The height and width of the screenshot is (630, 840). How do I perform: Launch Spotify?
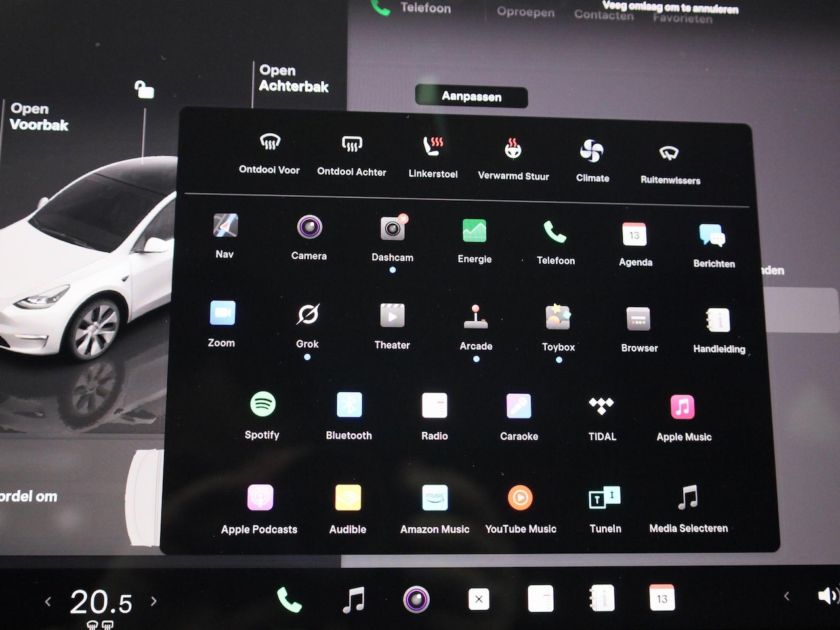pos(262,416)
